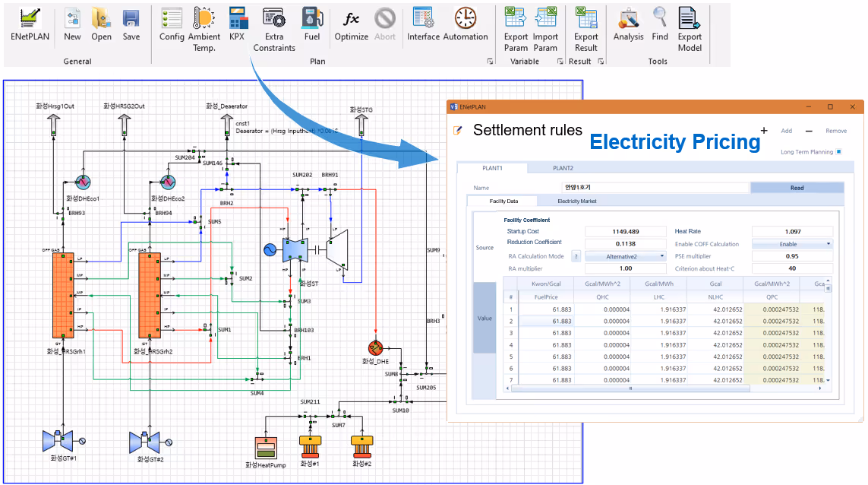
Task: Expand the Result group dialog launcher
Action: (601, 62)
